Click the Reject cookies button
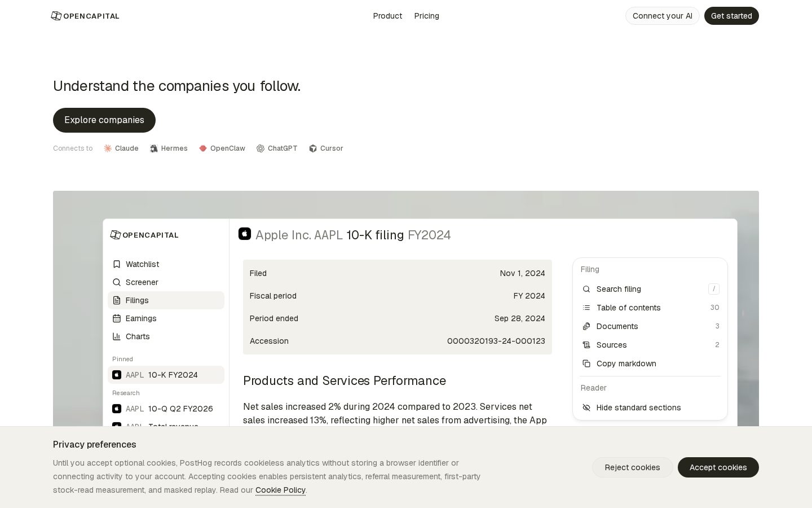The width and height of the screenshot is (812, 508). [x=632, y=467]
